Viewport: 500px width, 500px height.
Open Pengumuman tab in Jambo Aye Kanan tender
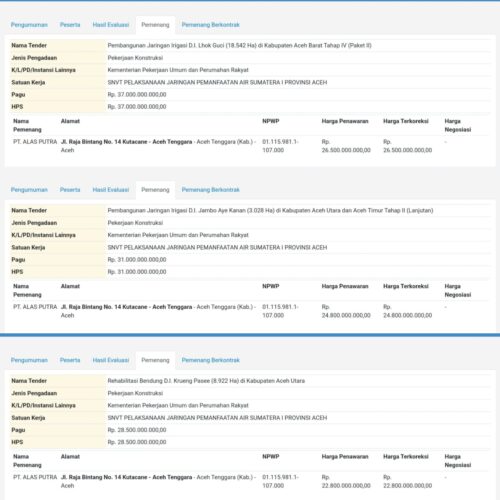(29, 190)
